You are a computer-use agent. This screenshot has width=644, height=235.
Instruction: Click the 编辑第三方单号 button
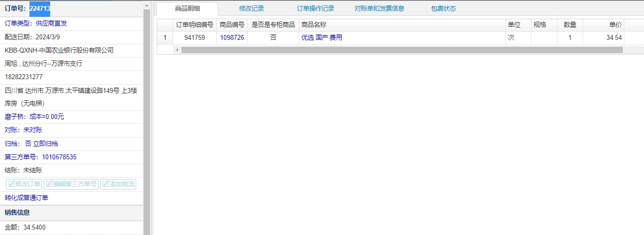tap(71, 184)
